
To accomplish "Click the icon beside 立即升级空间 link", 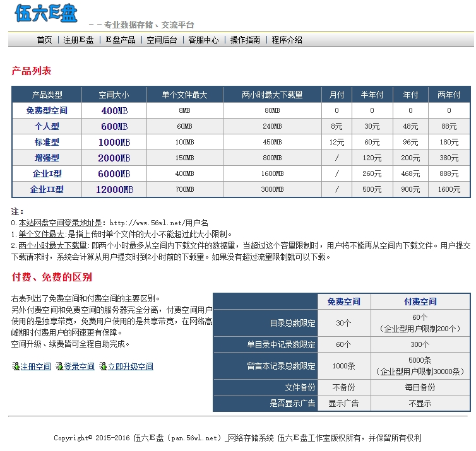I will click(x=103, y=366).
